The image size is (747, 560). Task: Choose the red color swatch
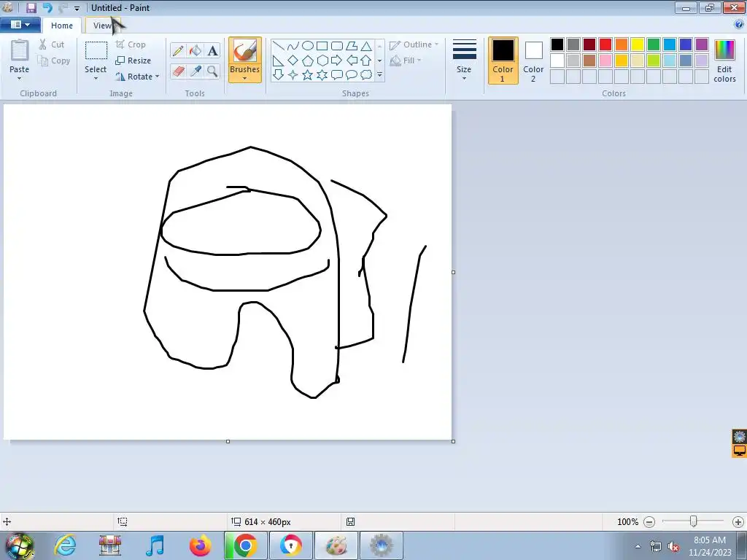pyautogui.click(x=605, y=44)
